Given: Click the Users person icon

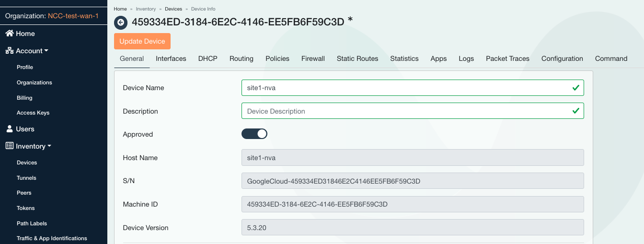Looking at the screenshot, I should (9, 129).
